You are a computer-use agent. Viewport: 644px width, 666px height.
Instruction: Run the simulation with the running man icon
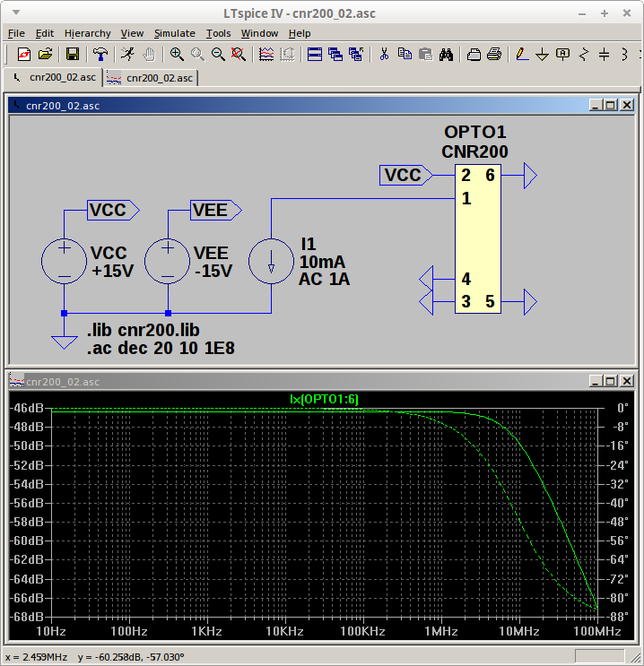tap(127, 55)
